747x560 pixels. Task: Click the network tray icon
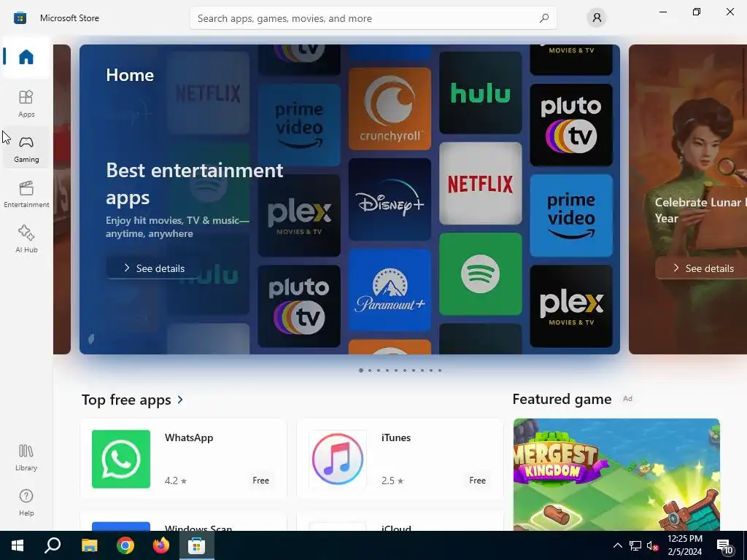click(635, 545)
